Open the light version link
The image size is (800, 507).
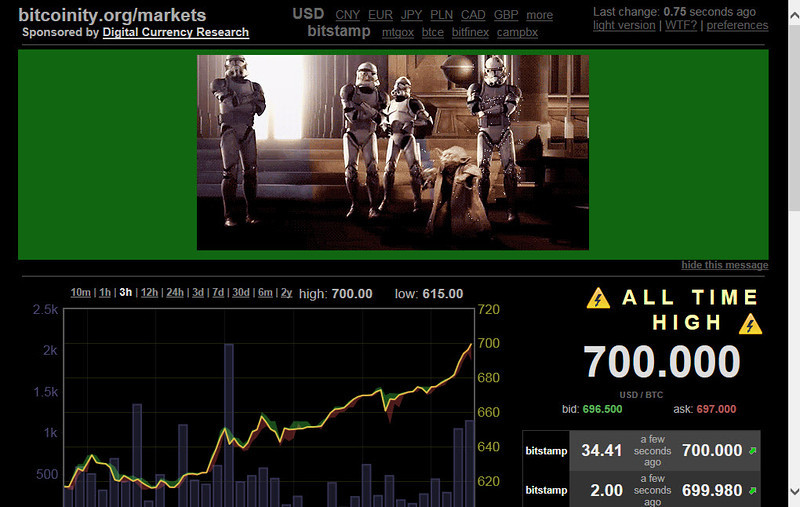(624, 26)
